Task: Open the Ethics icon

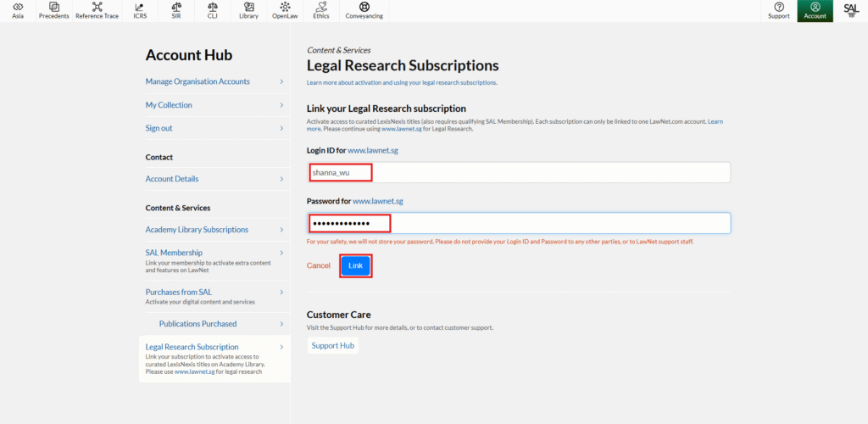Action: (x=320, y=7)
